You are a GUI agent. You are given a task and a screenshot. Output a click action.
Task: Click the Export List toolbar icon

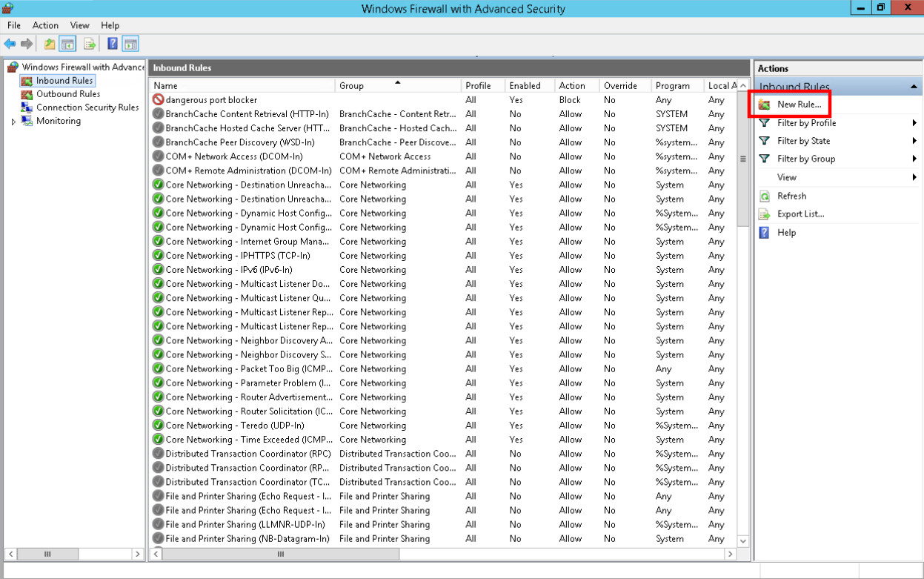pos(90,44)
